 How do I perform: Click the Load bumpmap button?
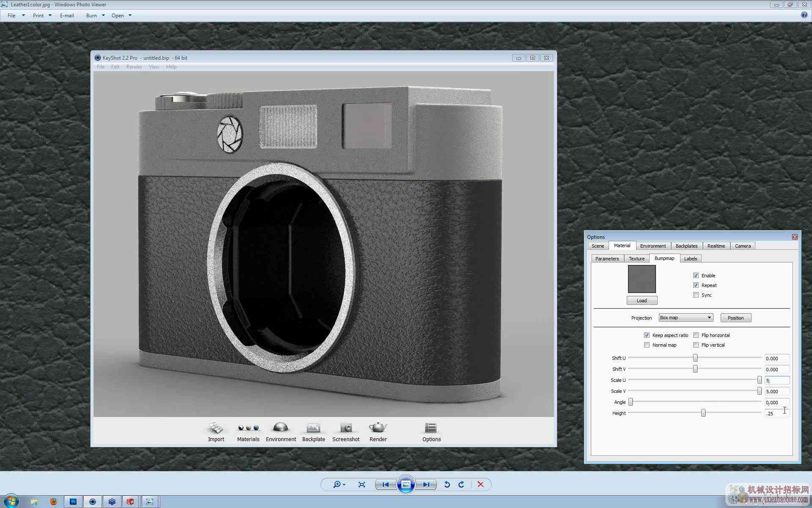642,301
